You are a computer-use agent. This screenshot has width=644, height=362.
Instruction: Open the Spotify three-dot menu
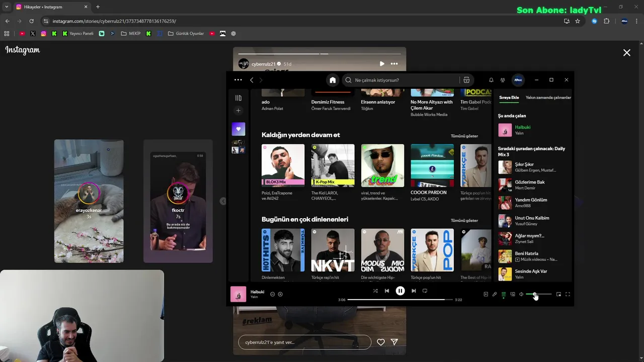click(238, 80)
